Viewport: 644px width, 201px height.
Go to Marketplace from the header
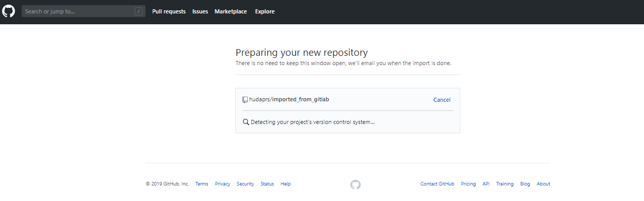click(x=231, y=11)
